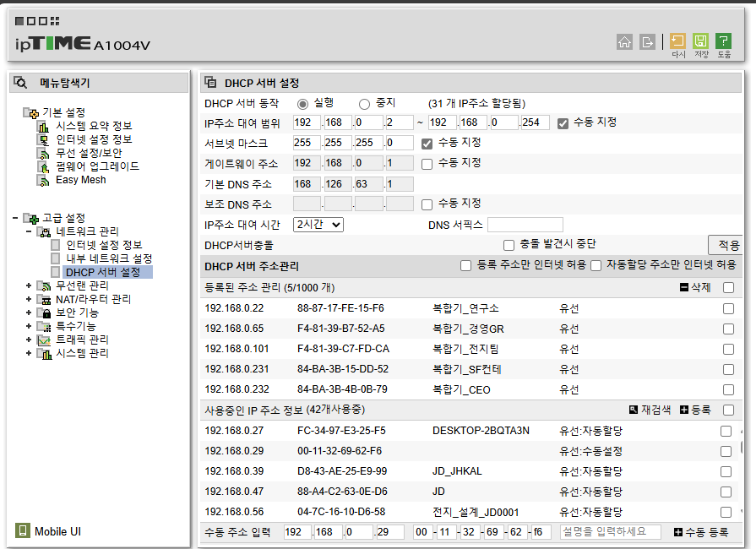The width and height of the screenshot is (756, 549).
Task: Click the 수동 등록 plus icon
Action: (x=678, y=532)
